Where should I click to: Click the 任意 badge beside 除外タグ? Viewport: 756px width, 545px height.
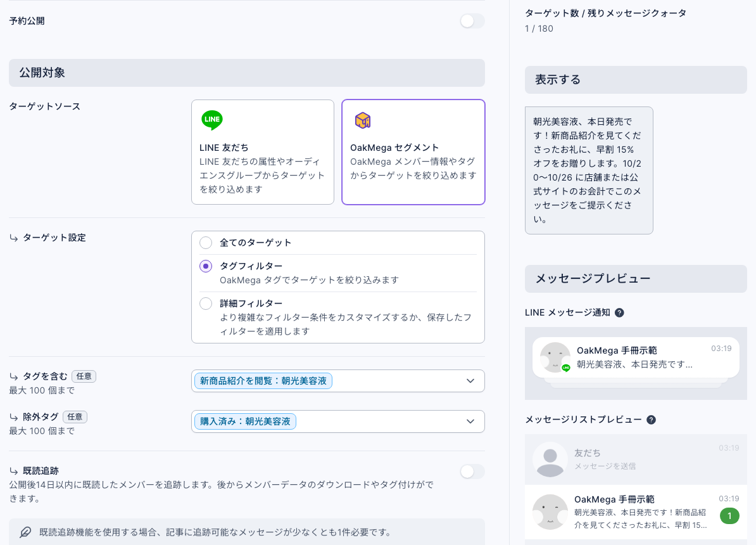pos(75,417)
